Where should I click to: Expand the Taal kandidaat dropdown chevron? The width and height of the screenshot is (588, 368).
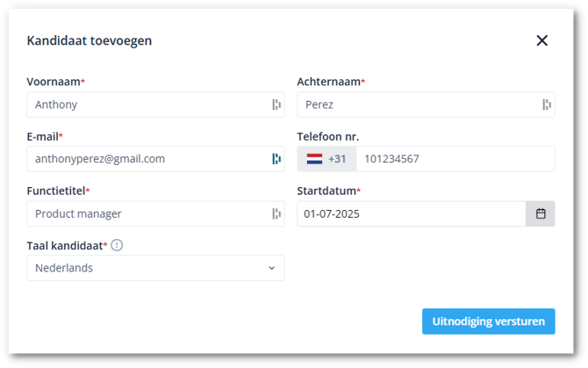click(x=271, y=268)
